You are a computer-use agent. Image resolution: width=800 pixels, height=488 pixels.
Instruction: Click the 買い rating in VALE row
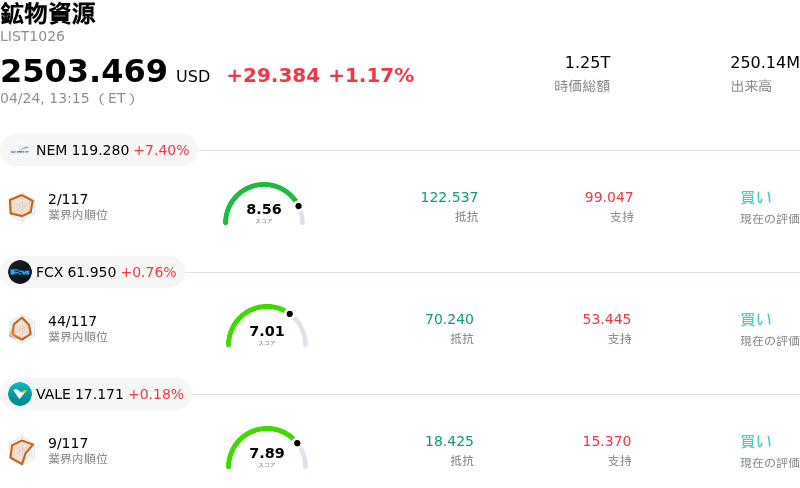click(x=756, y=441)
